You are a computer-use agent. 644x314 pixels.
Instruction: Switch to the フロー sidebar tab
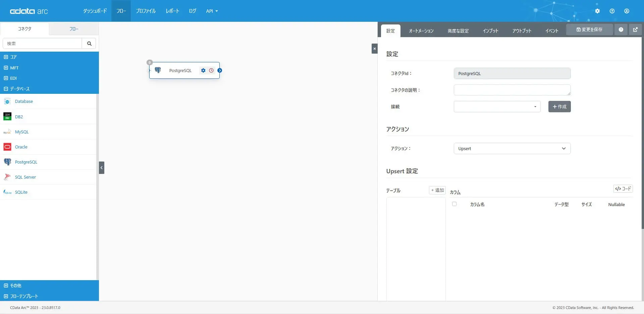tap(74, 29)
